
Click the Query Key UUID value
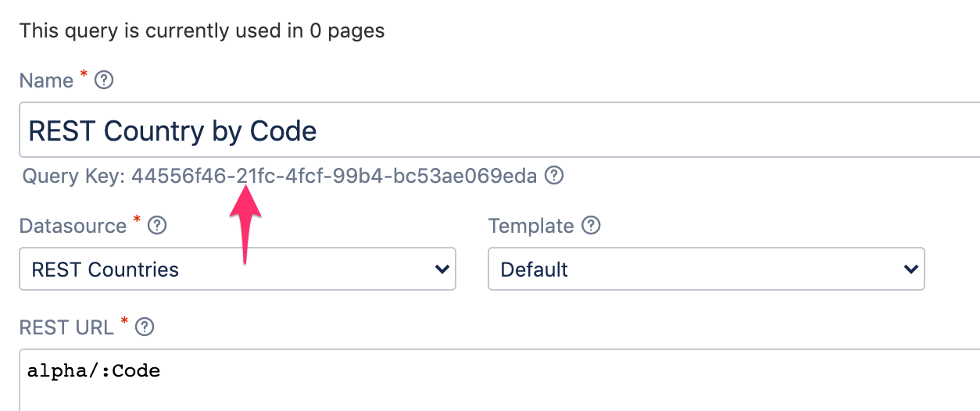[334, 176]
